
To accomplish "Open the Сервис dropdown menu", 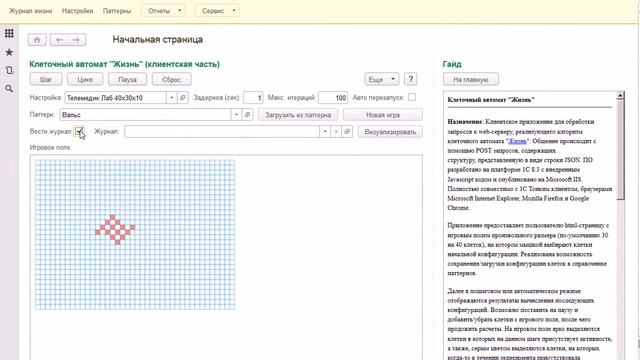I will pyautogui.click(x=217, y=11).
